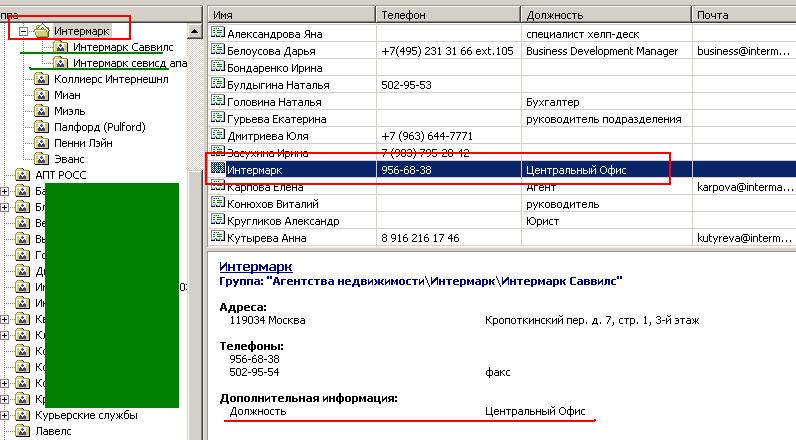Sort contacts by the Имя column
The image size is (796, 440).
click(x=292, y=15)
